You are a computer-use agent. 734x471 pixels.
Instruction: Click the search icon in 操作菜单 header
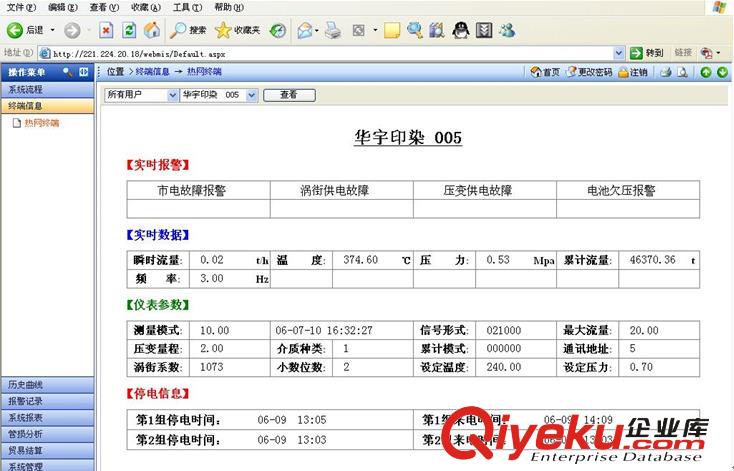(x=68, y=72)
